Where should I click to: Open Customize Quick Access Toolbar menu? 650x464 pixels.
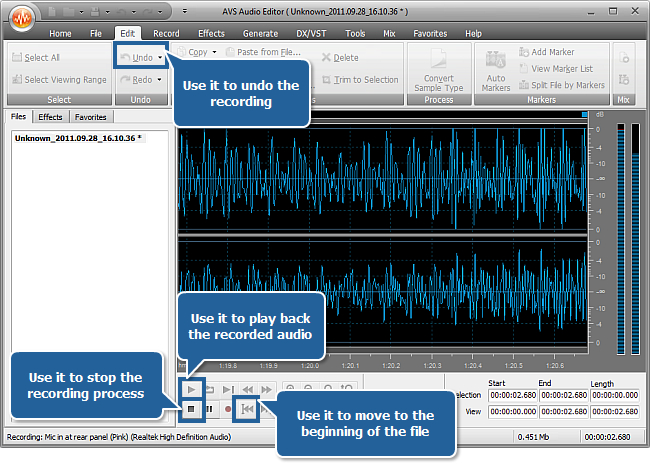pyautogui.click(x=184, y=12)
